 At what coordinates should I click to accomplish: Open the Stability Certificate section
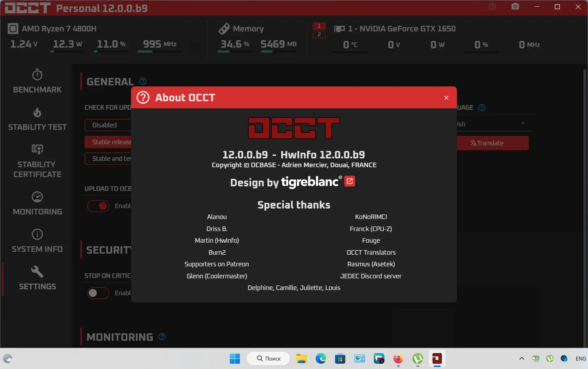37,161
